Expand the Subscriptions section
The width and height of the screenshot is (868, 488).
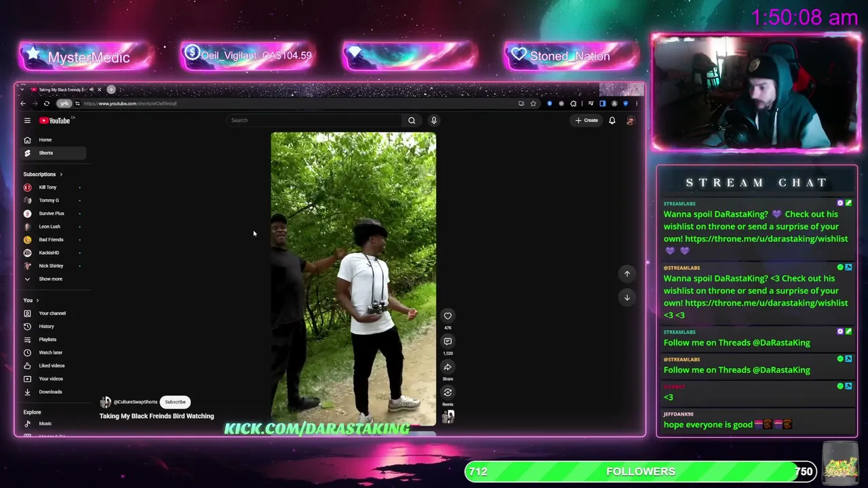42,174
